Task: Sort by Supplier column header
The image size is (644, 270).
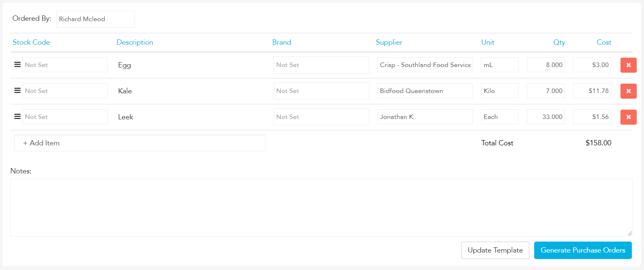Action: pos(389,42)
